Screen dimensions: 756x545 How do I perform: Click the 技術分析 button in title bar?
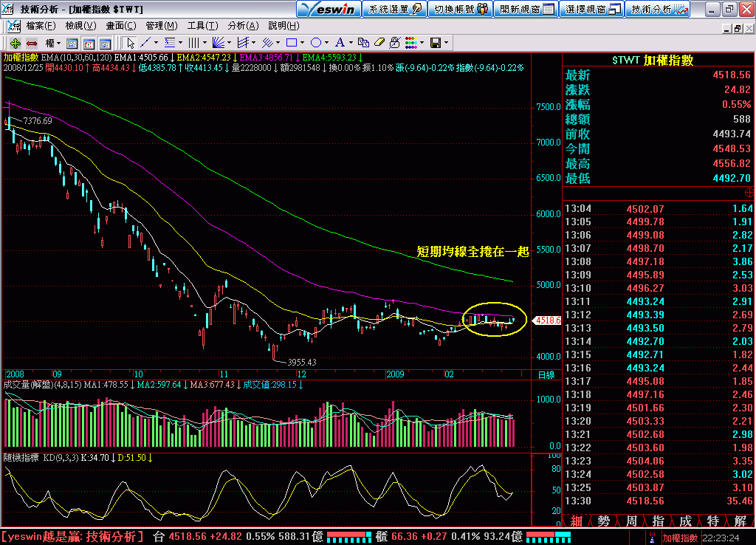click(x=658, y=9)
